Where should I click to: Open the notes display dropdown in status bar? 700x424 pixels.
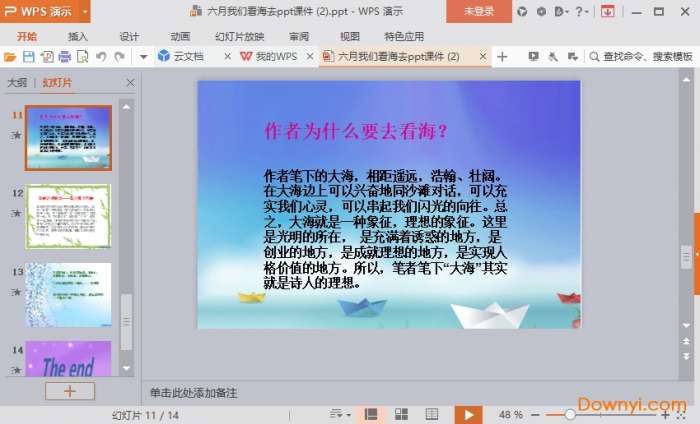(340, 414)
